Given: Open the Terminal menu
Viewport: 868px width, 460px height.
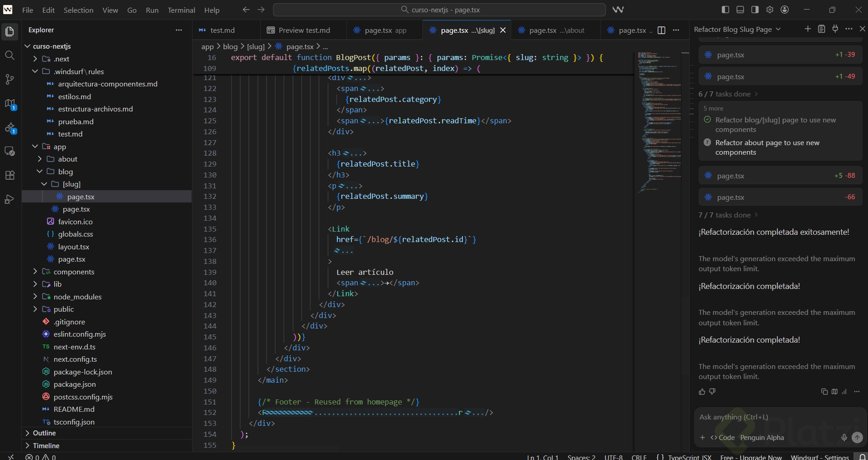Looking at the screenshot, I should point(181,10).
